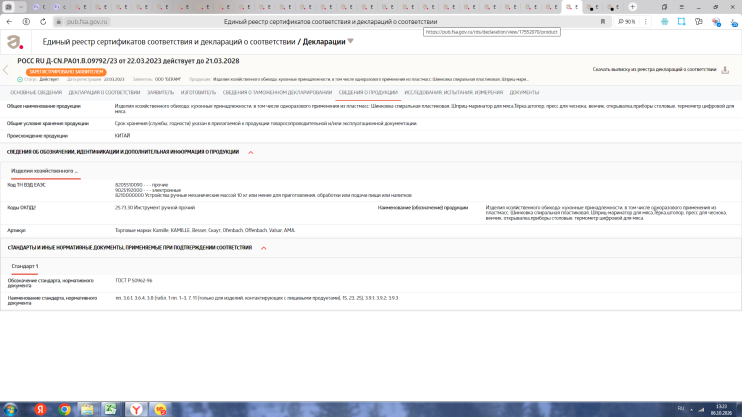Download the registry extract via the download icon
Image resolution: width=742 pixels, height=417 pixels.
tap(725, 70)
